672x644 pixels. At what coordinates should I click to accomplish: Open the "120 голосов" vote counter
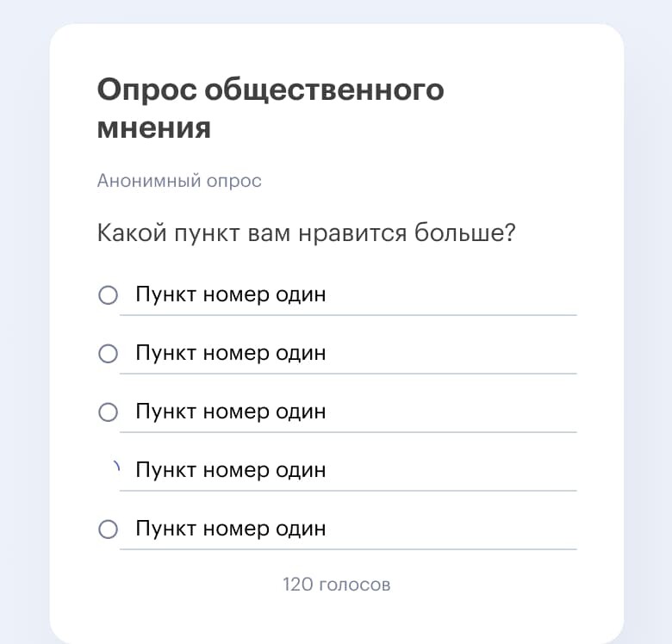pyautogui.click(x=336, y=585)
